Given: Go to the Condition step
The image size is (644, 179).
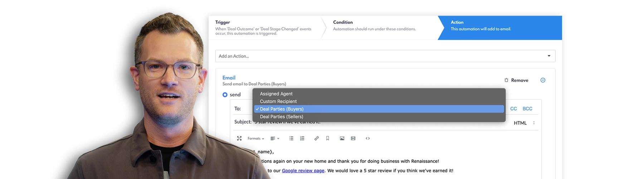Looking at the screenshot, I should 374,26.
